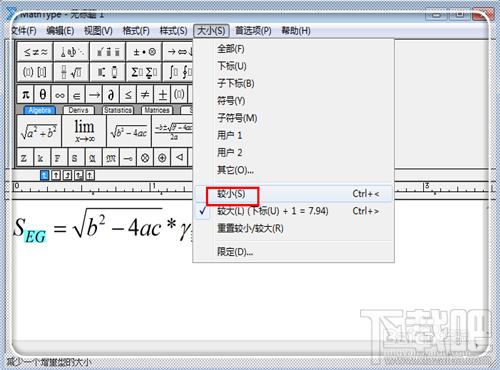500x370 pixels.
Task: Switch to the Matrices tab
Action: point(157,110)
